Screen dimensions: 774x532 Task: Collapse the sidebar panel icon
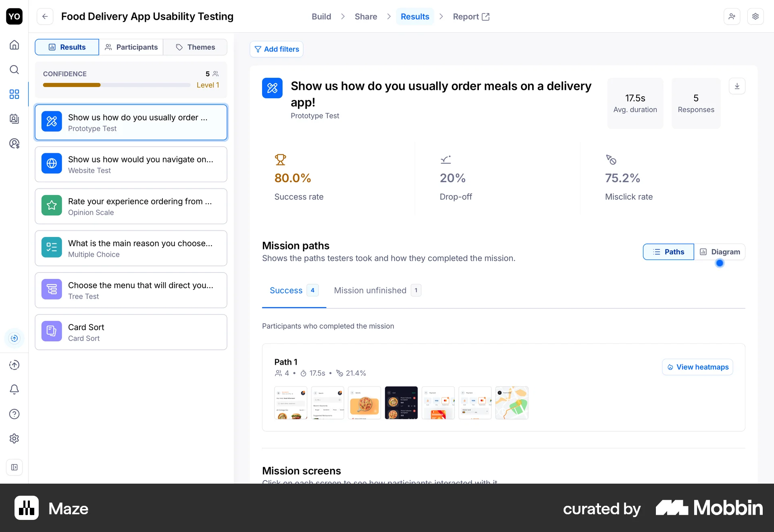tap(14, 468)
